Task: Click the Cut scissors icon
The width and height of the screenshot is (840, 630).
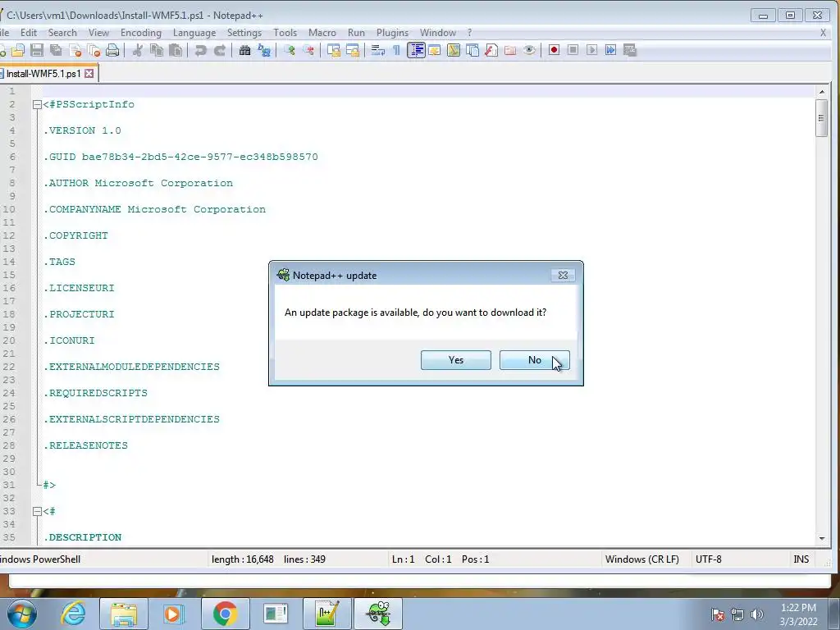Action: (138, 50)
